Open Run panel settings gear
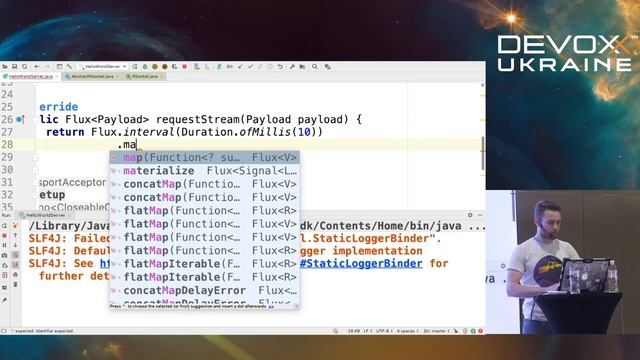The image size is (640, 360). [x=470, y=215]
